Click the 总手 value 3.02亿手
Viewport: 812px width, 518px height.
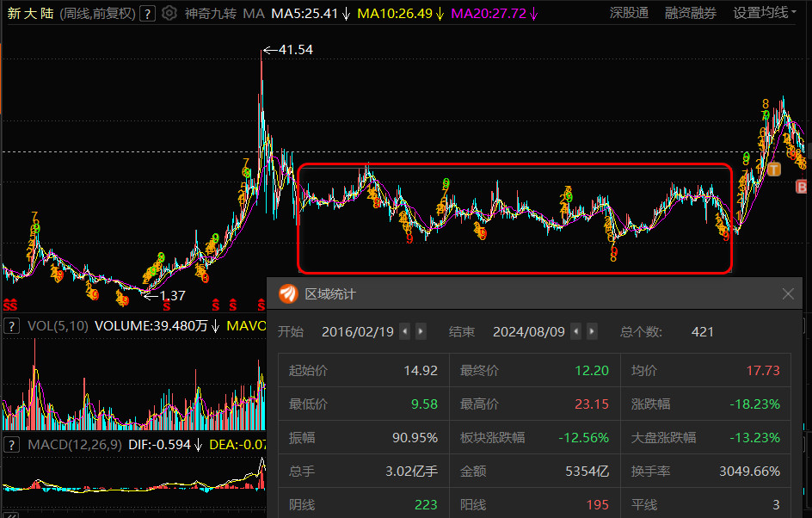(412, 472)
